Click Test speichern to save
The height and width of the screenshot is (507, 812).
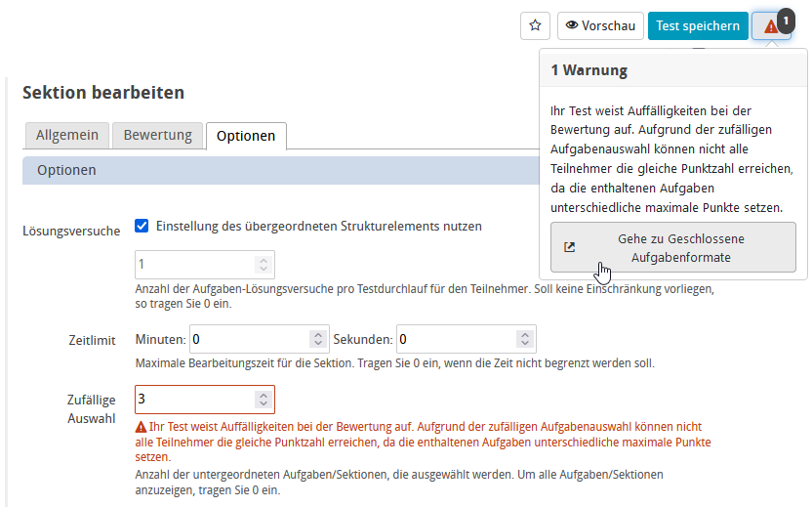click(x=698, y=26)
